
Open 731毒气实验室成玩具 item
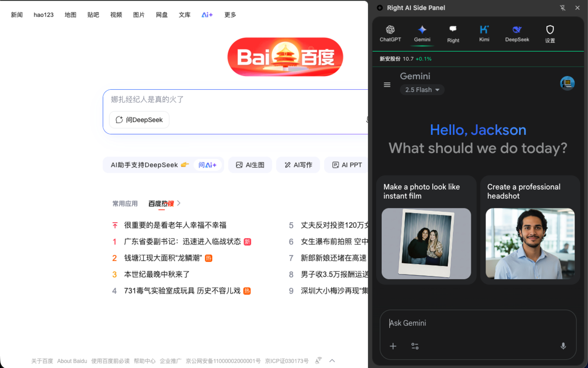click(x=182, y=291)
